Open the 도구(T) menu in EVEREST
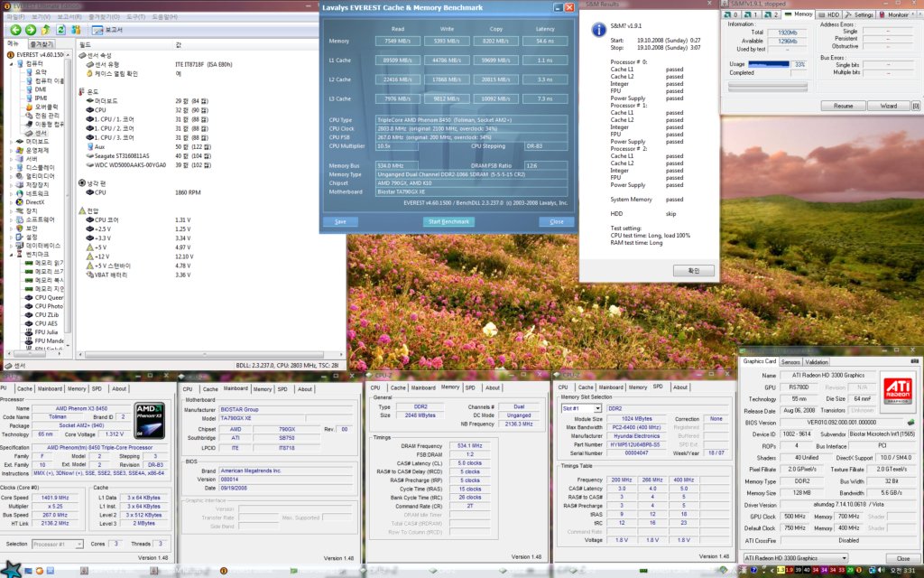This screenshot has width=924, height=578. pos(136,17)
